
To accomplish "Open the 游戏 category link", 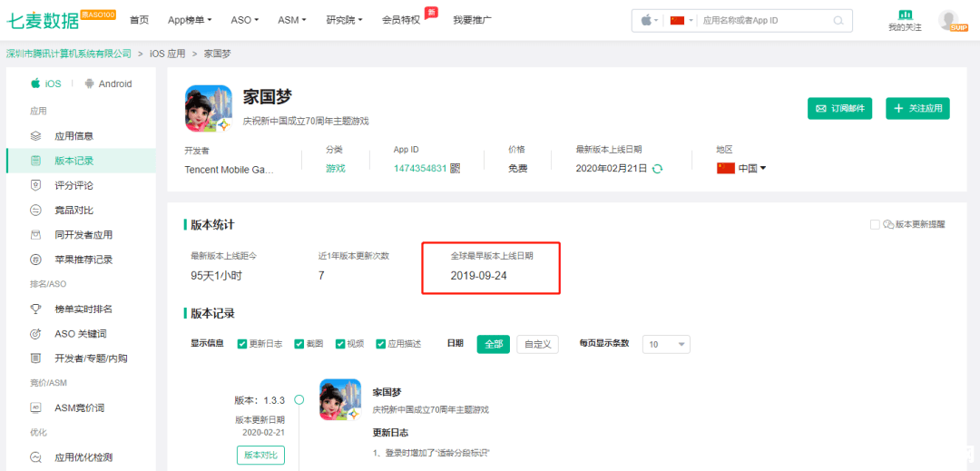I will click(x=335, y=168).
